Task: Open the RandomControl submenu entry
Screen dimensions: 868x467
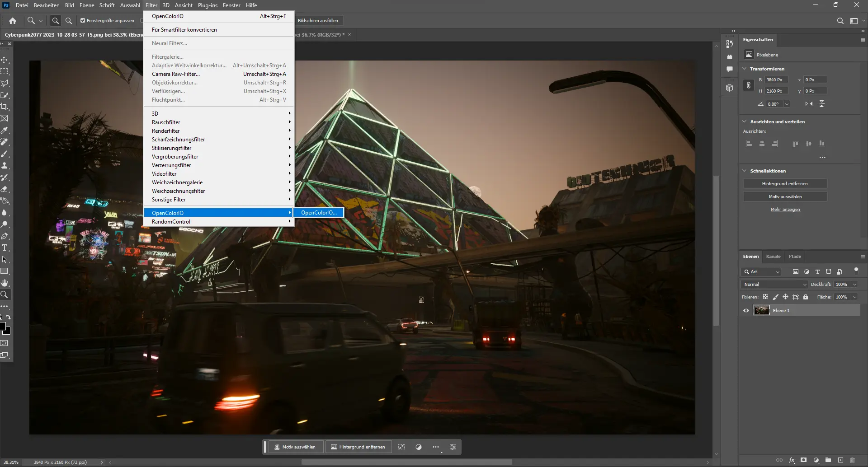Action: click(x=219, y=222)
